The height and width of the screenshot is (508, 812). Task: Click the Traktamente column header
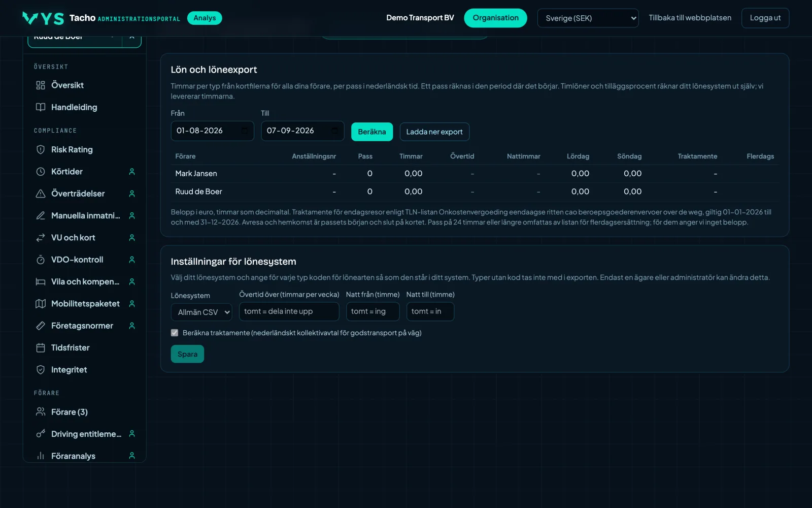697,156
